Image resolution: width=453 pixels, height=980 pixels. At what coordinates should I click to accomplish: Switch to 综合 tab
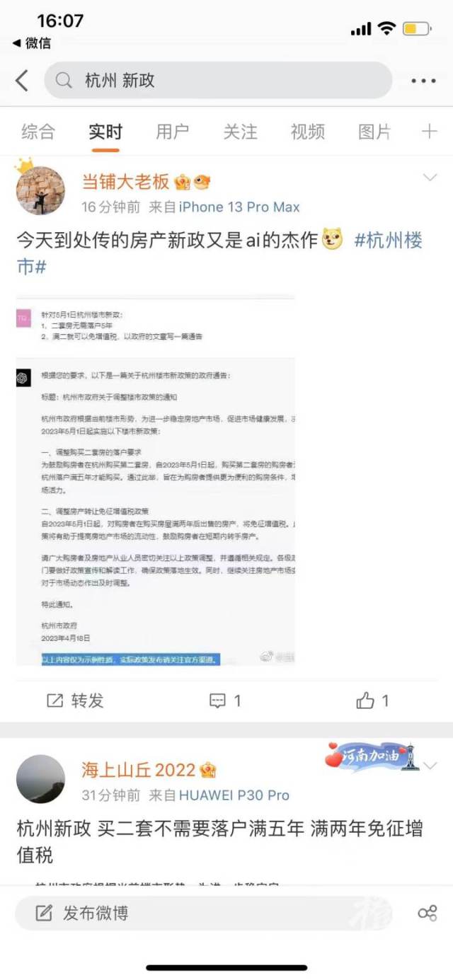pyautogui.click(x=38, y=132)
